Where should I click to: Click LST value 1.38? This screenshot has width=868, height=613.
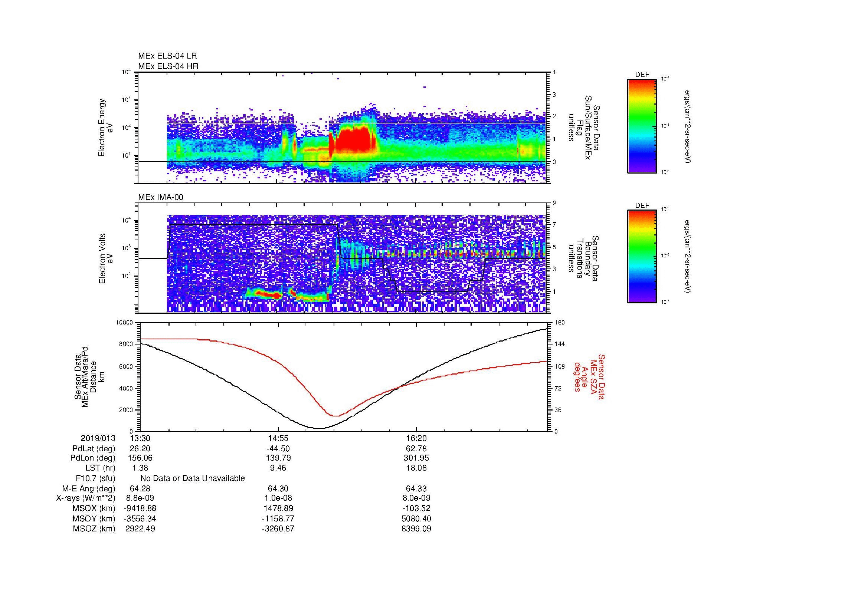coord(140,468)
